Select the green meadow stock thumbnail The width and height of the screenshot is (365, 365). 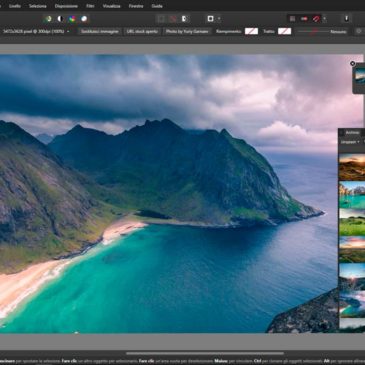click(x=352, y=222)
